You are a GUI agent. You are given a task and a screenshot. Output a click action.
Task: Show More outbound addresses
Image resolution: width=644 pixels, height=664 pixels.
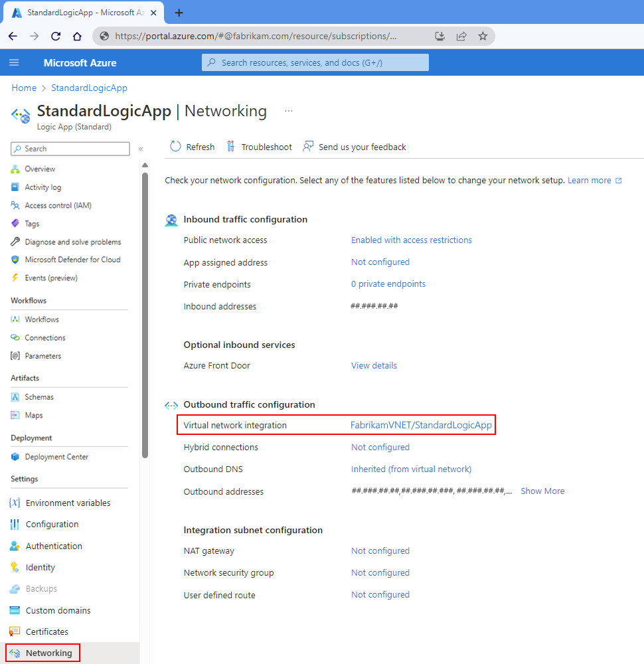pos(542,491)
